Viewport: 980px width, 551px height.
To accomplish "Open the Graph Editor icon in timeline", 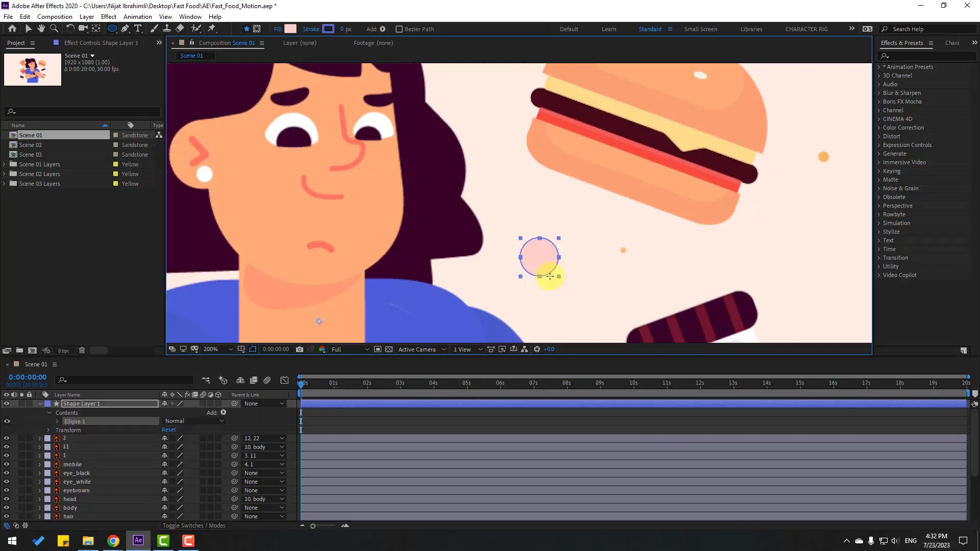I will pos(284,380).
